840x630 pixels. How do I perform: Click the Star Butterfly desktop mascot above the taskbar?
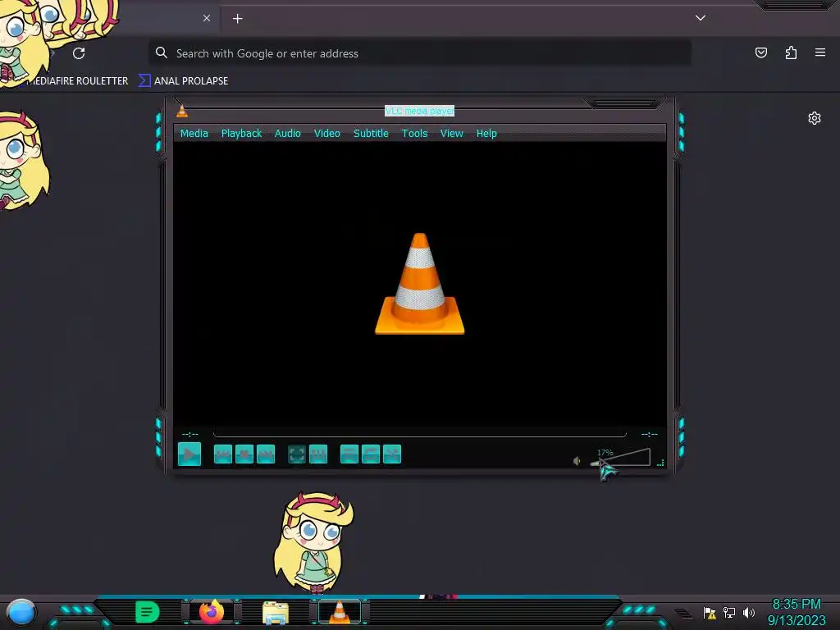coord(313,543)
